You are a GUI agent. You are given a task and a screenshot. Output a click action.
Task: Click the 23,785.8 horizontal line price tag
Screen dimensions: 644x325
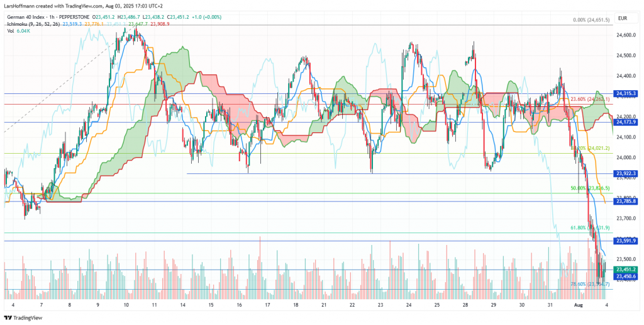[626, 202]
